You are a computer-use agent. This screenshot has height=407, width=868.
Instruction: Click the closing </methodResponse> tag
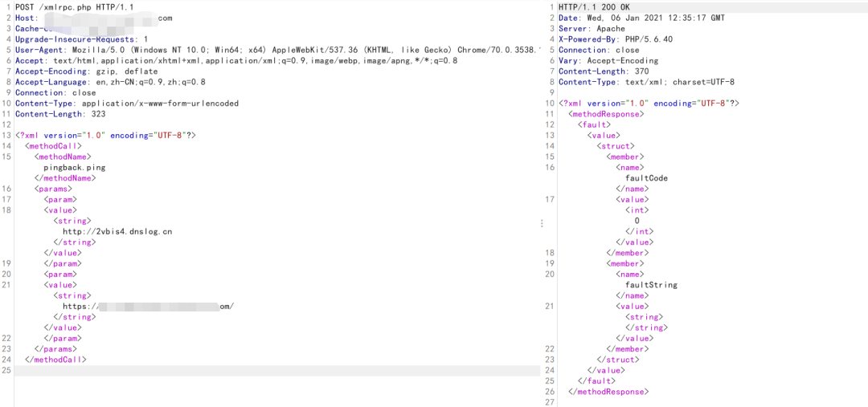coord(608,392)
